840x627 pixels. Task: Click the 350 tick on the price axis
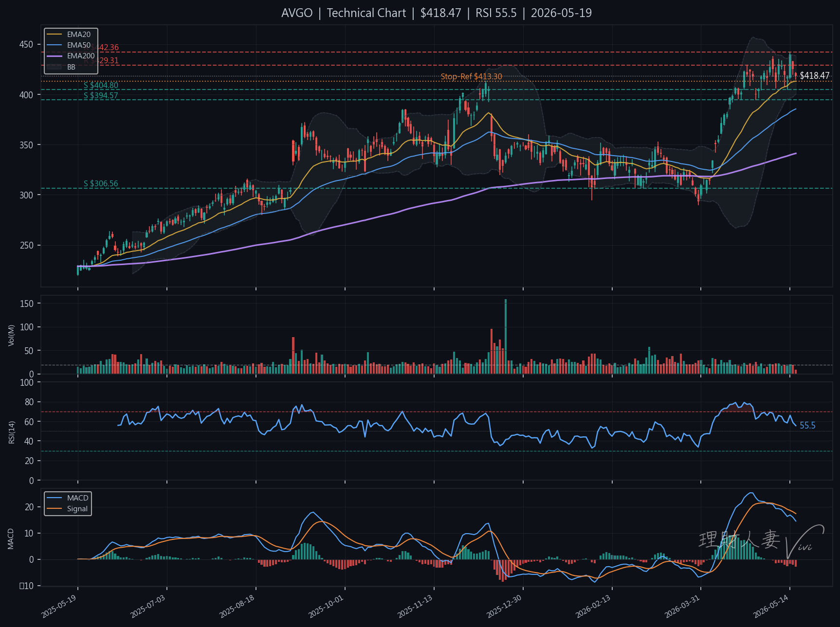click(x=26, y=145)
